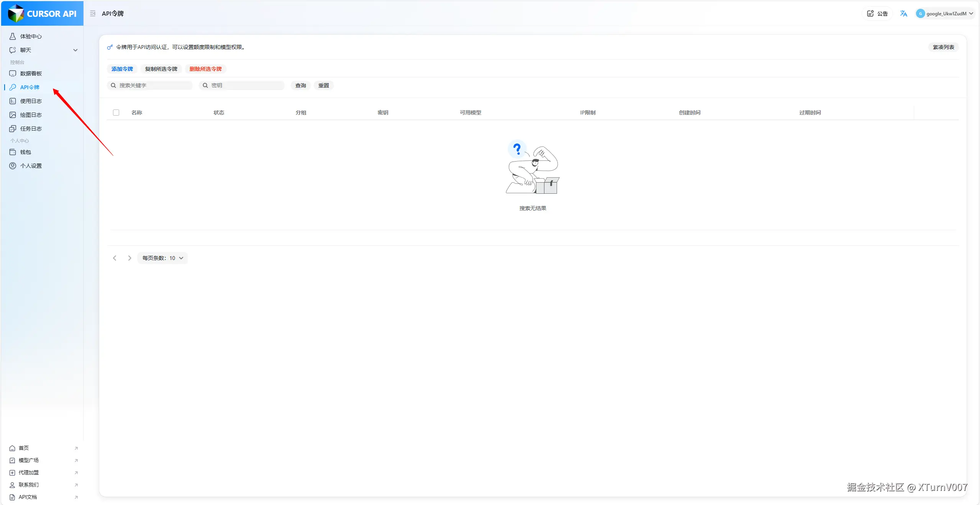Image resolution: width=980 pixels, height=505 pixels.
Task: Go to 数据看板 dashboard
Action: click(x=31, y=74)
